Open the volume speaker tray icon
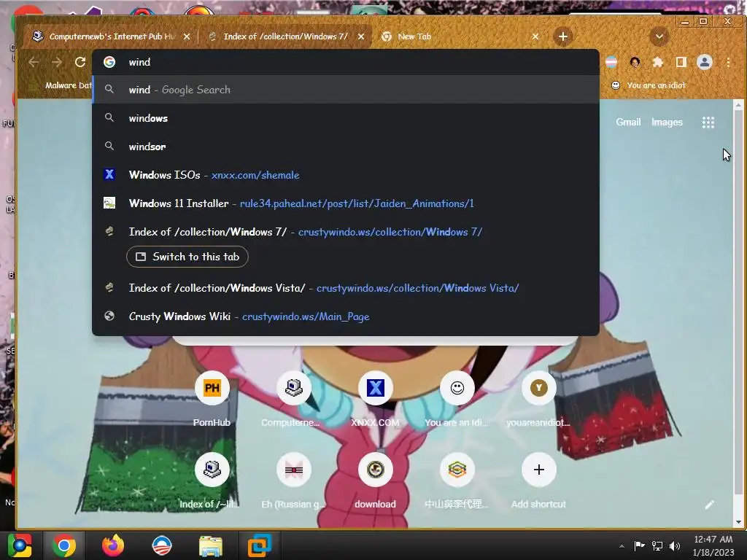 675,546
